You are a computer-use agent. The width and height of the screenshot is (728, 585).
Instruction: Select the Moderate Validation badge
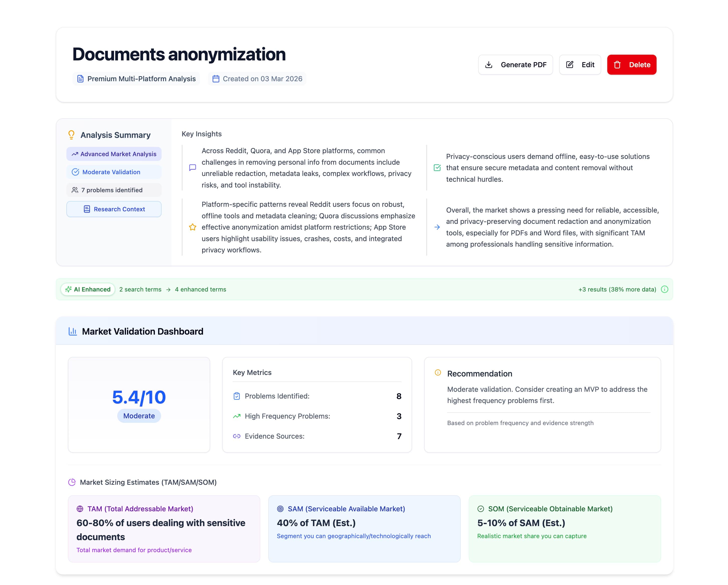pos(114,172)
